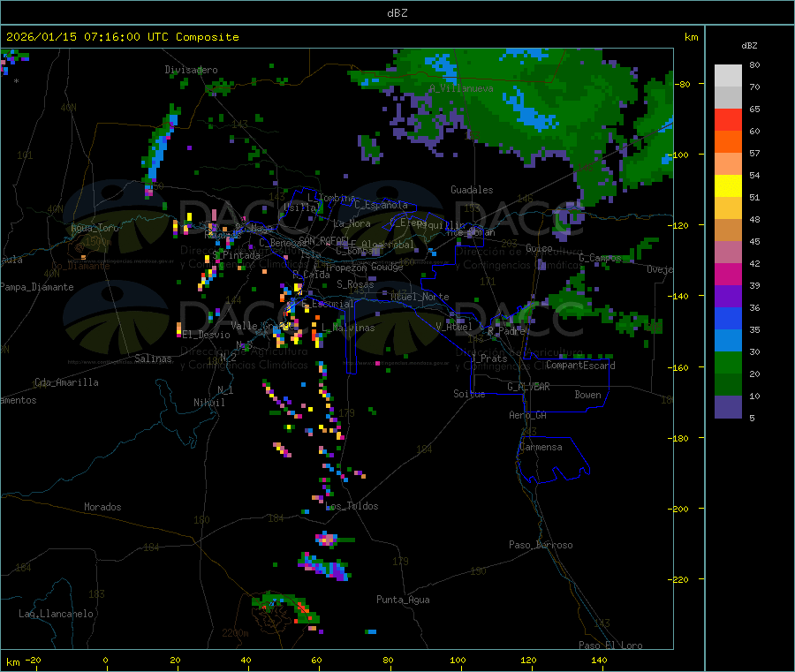The width and height of the screenshot is (795, 672).
Task: Click the -100 tick on right axis
Action: coord(678,155)
